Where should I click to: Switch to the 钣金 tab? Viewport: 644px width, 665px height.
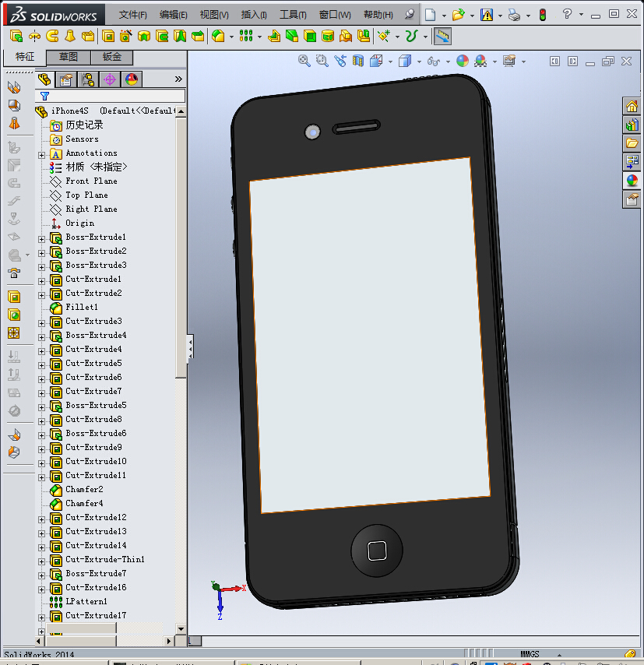[x=112, y=57]
